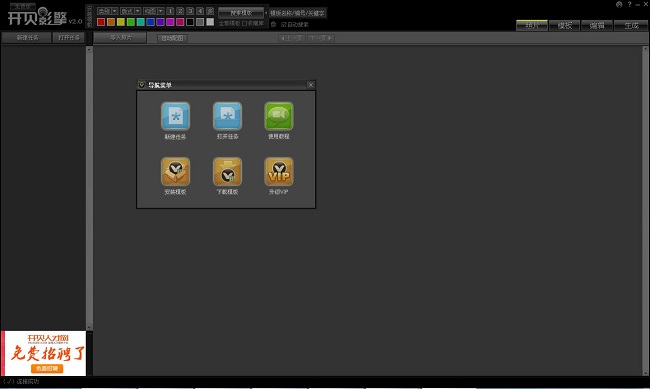This screenshot has height=389, width=650.
Task: Click the 下载模板 download icon
Action: coord(227,171)
